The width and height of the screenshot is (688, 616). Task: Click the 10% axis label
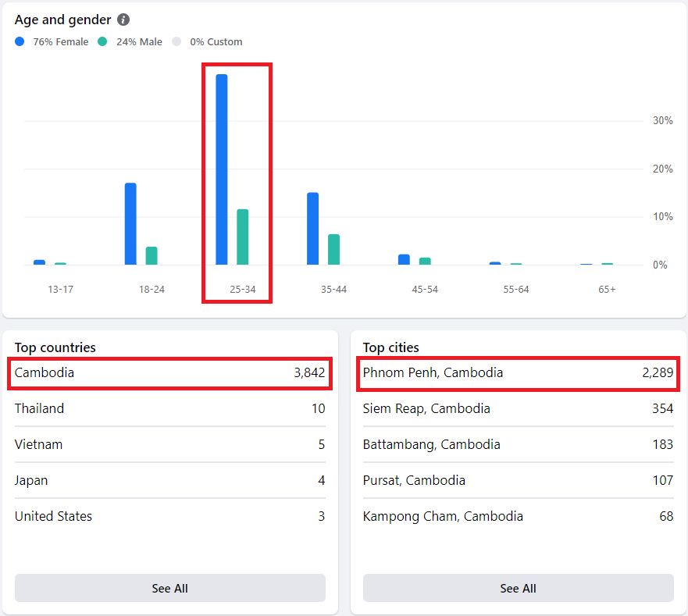(662, 217)
